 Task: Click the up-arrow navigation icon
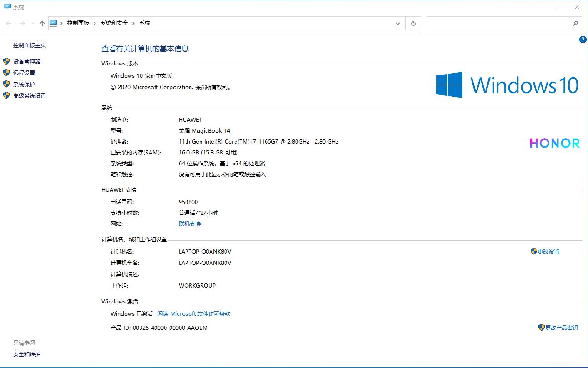tap(42, 23)
